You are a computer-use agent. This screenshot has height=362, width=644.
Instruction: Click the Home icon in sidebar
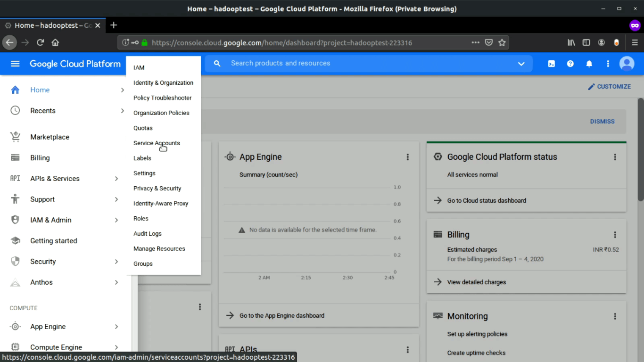pos(15,90)
